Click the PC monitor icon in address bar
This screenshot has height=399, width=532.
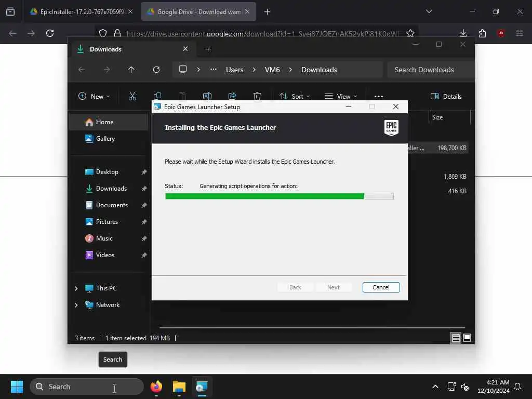(183, 70)
